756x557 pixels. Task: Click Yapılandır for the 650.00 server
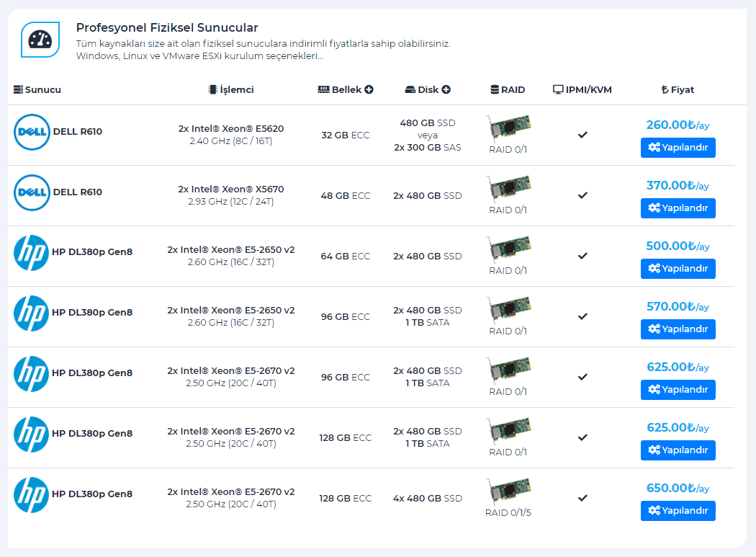(678, 511)
